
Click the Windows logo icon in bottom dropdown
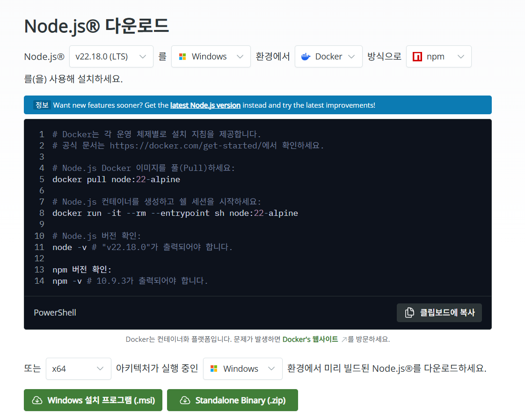tap(214, 369)
